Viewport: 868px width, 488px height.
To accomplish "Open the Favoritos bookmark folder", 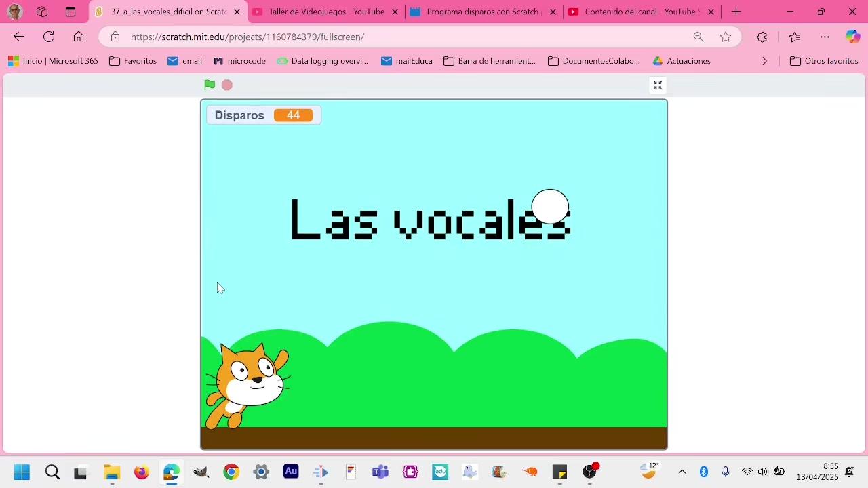I will point(133,61).
